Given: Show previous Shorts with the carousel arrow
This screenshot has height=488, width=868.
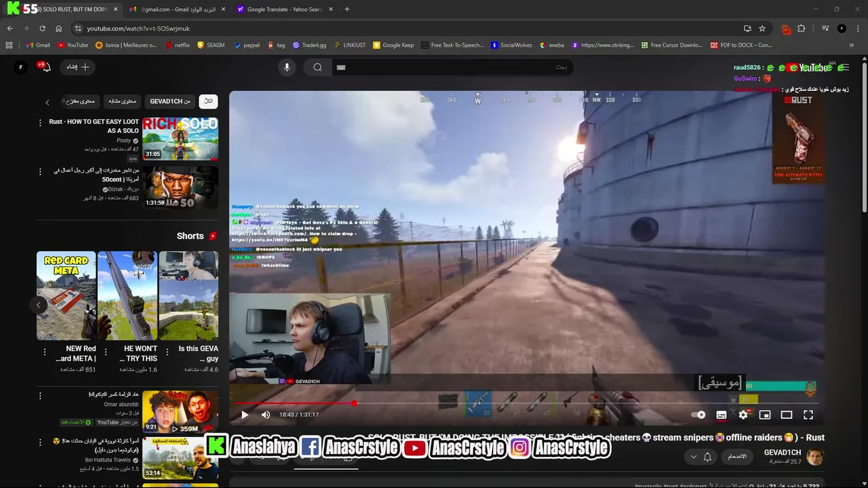Looking at the screenshot, I should (39, 305).
